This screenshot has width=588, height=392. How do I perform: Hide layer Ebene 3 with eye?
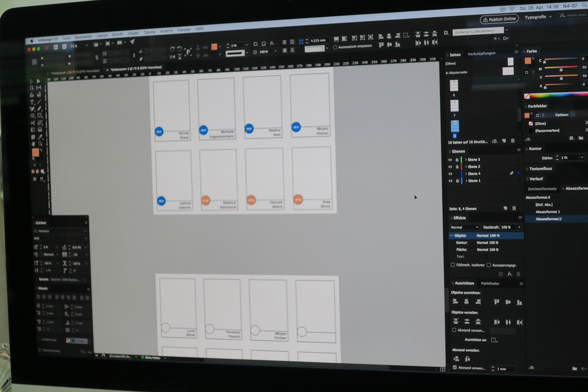tap(450, 160)
